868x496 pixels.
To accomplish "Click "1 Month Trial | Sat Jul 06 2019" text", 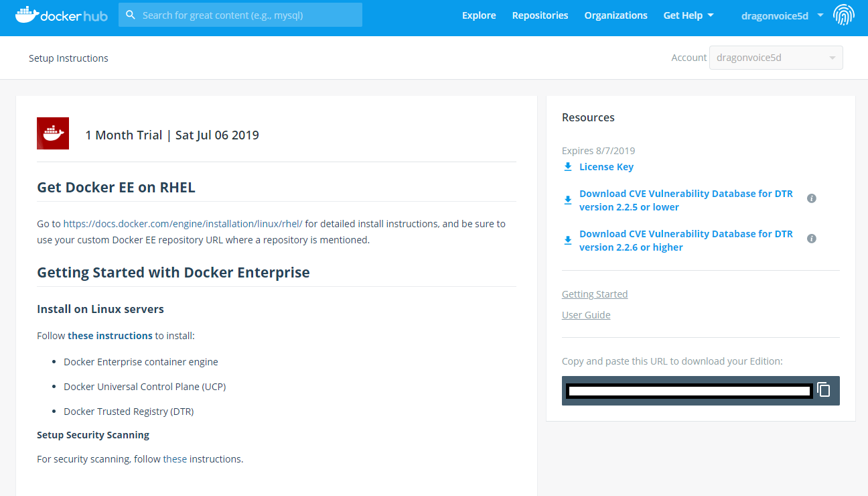I will pos(172,135).
